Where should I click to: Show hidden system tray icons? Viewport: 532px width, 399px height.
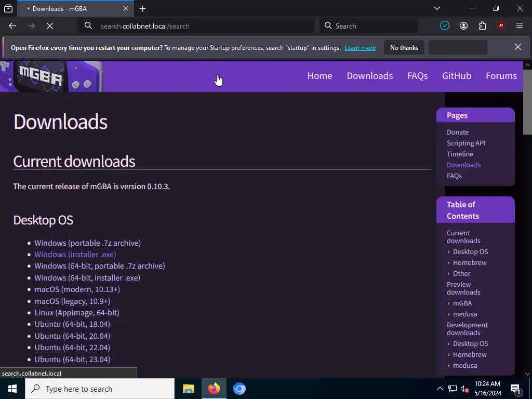(x=440, y=389)
